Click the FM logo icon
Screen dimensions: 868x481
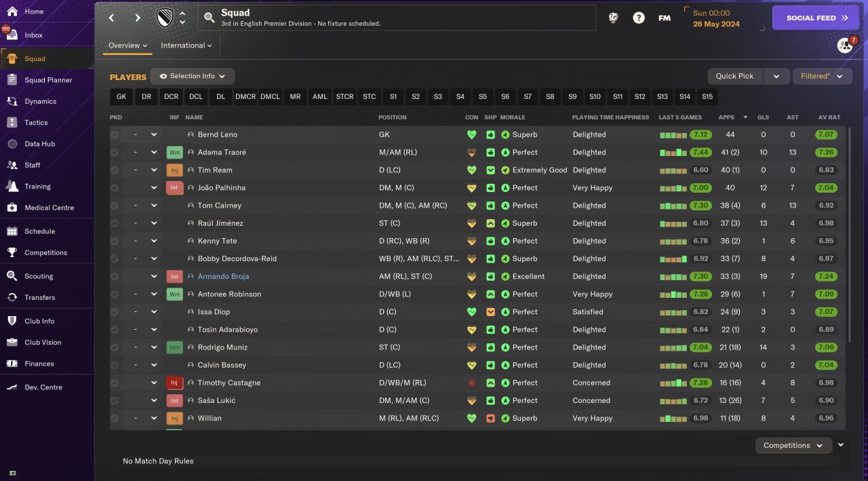coord(665,18)
